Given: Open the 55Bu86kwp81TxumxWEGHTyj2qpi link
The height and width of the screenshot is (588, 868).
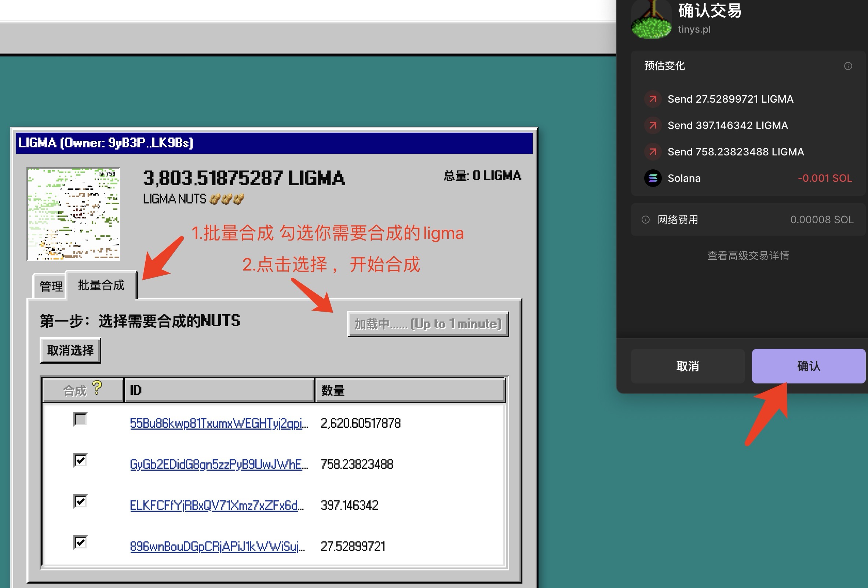Looking at the screenshot, I should [219, 423].
